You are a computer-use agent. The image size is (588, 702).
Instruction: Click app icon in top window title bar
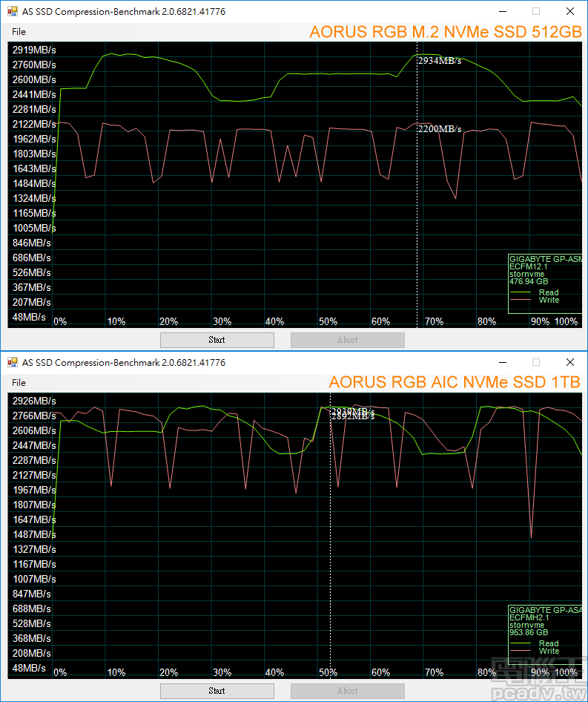pos(12,11)
